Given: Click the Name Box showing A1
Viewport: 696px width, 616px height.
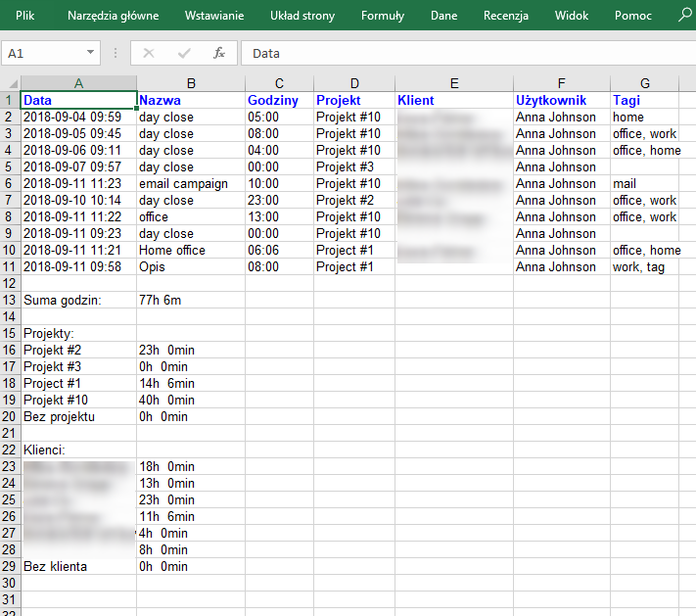Looking at the screenshot, I should 44,54.
